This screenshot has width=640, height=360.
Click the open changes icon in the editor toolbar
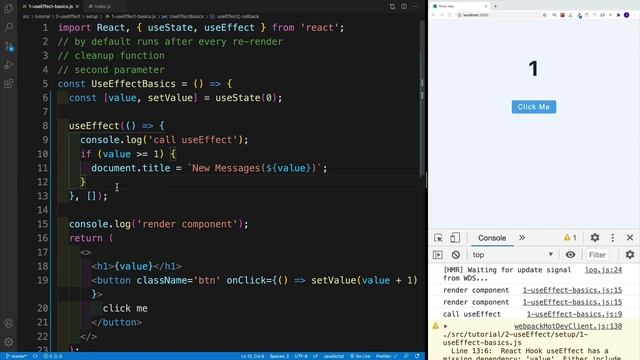(392, 7)
